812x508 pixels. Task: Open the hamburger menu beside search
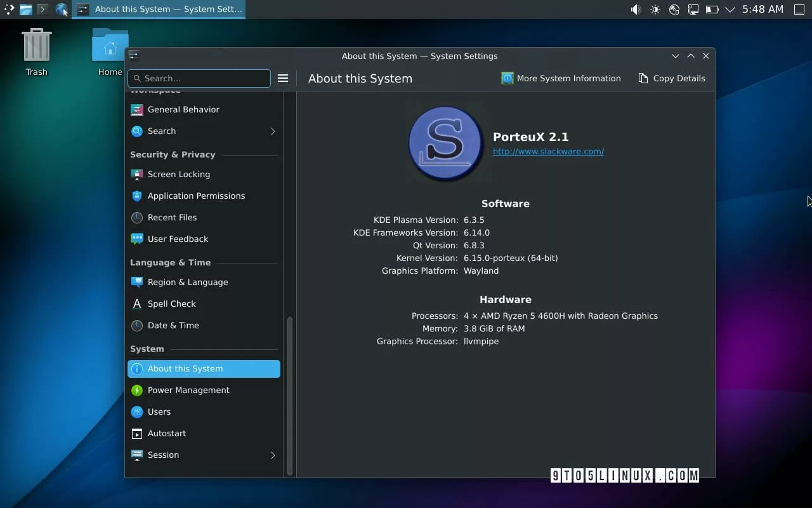[x=283, y=78]
